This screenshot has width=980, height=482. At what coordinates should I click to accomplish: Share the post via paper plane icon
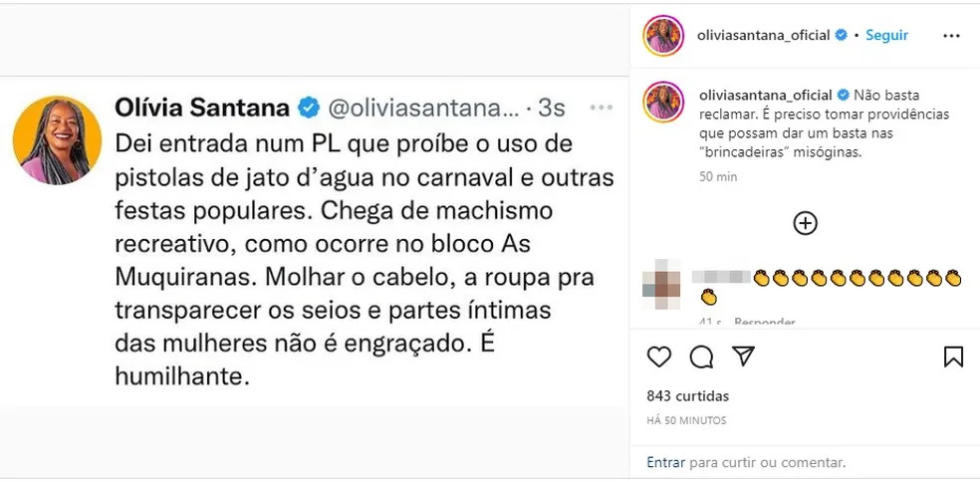coord(743,357)
